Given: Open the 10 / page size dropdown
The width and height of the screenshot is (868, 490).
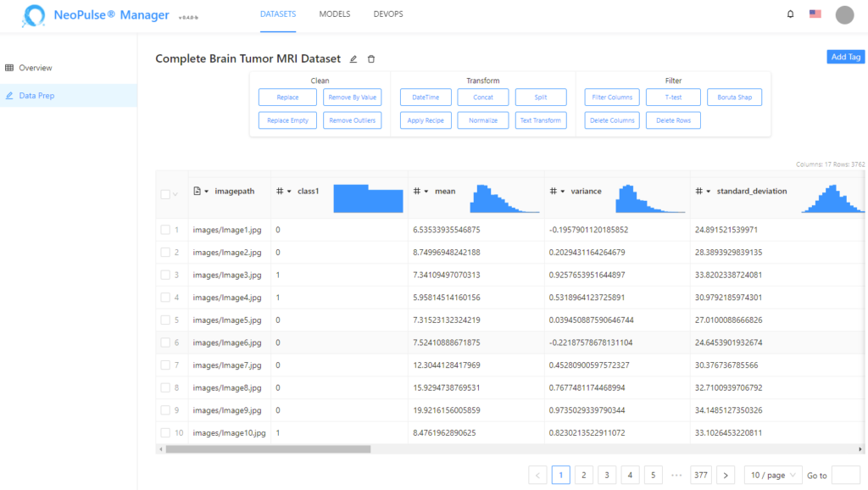Looking at the screenshot, I should click(x=772, y=476).
